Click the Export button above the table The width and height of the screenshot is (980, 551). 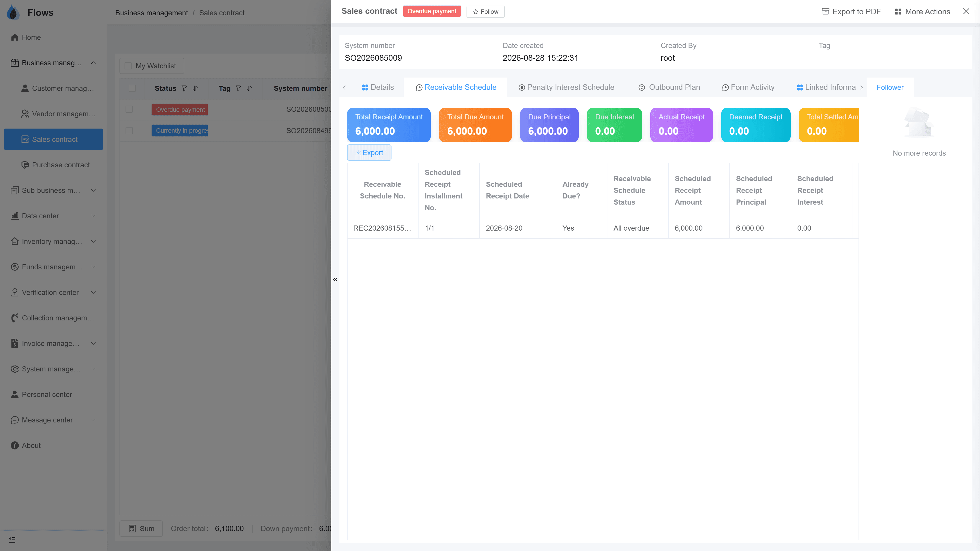click(x=369, y=153)
